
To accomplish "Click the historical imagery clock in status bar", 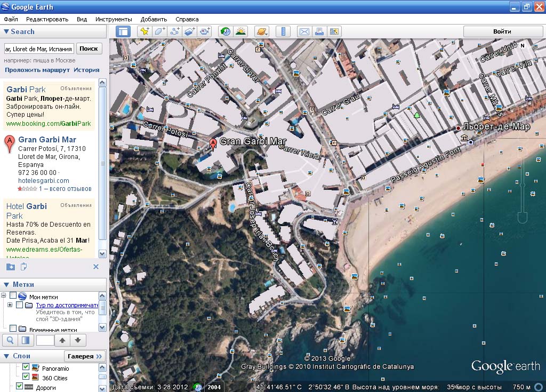I will point(197,387).
